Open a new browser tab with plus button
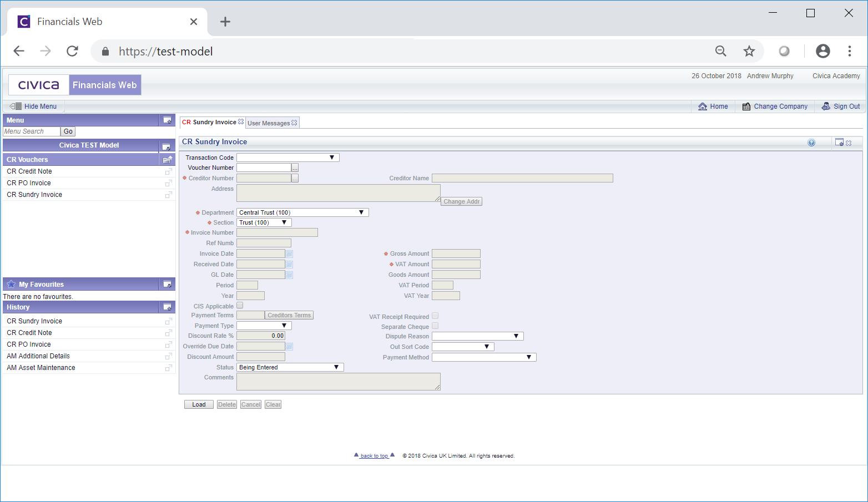 (x=225, y=22)
